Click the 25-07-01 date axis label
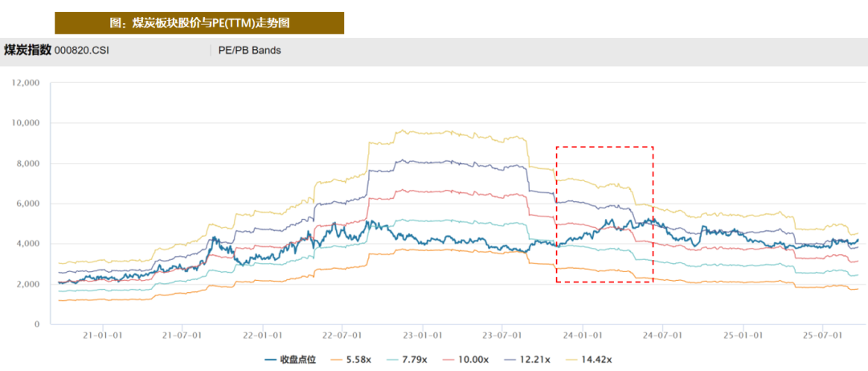The height and width of the screenshot is (371, 868). (x=822, y=334)
